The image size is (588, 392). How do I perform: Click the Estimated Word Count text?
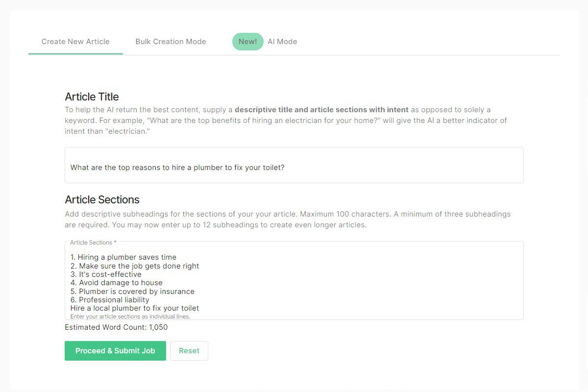(x=116, y=327)
